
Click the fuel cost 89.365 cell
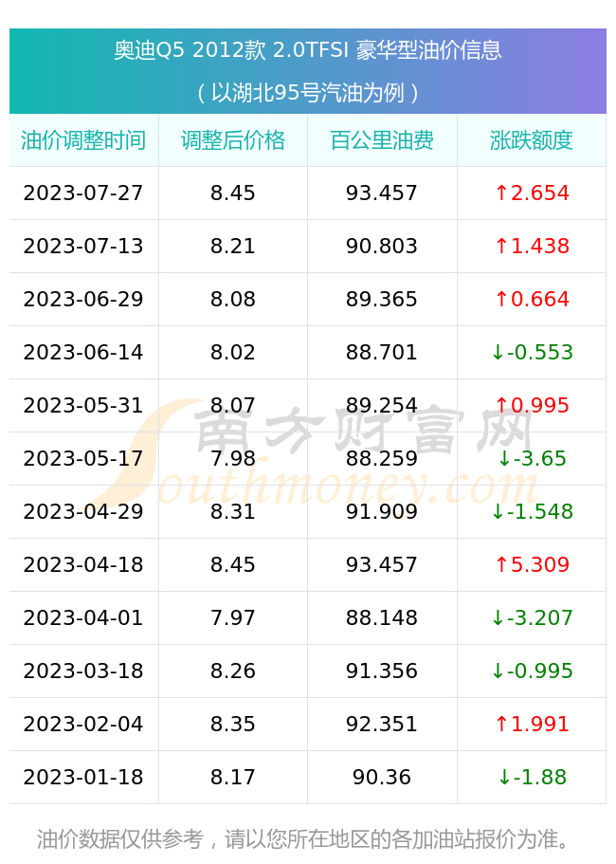tap(382, 300)
